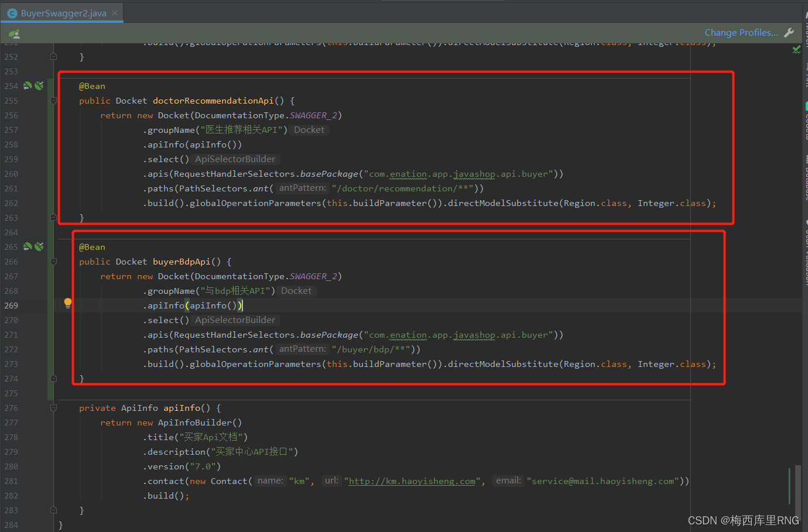Click the buyerBdpApi method name
The image size is (808, 532).
pyautogui.click(x=182, y=262)
